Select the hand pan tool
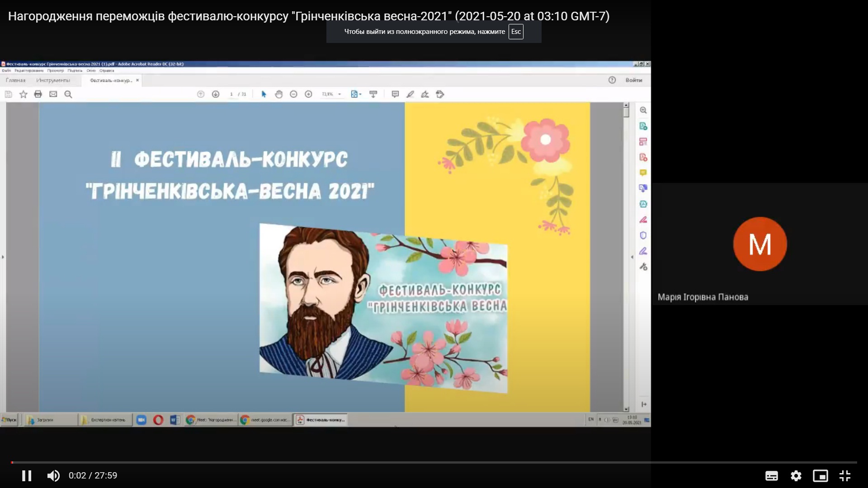The width and height of the screenshot is (868, 488). 278,94
